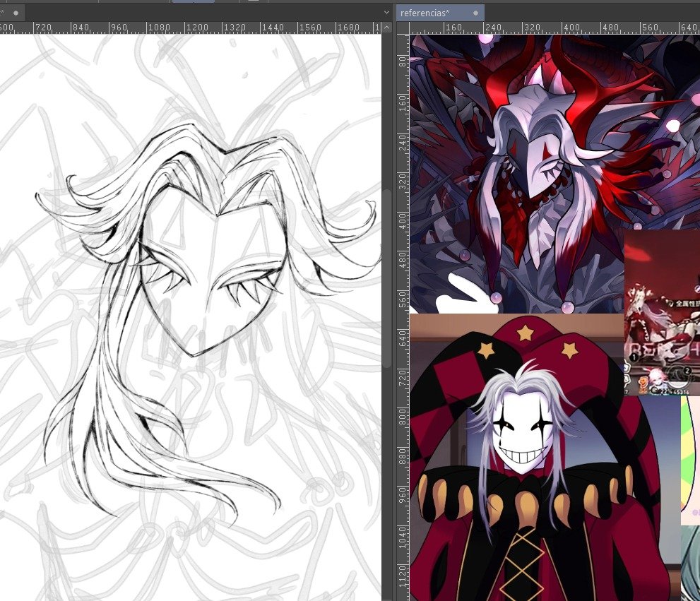Close the left document tab
Screen dimensions: 700x601
point(16,13)
